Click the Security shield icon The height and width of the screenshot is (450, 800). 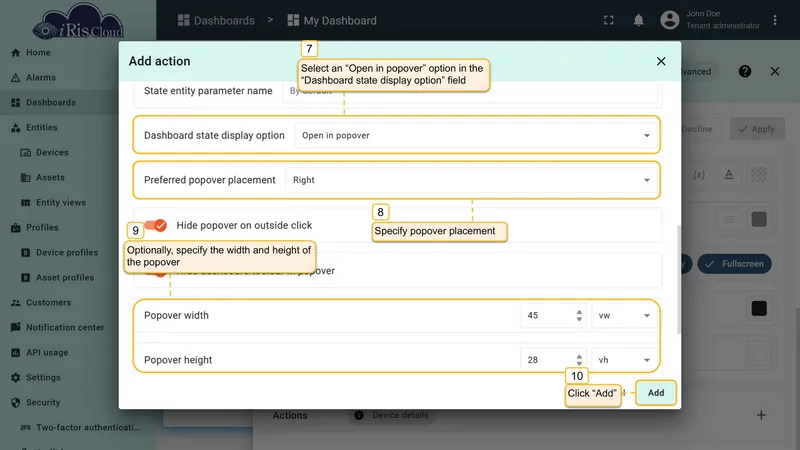[x=15, y=403]
